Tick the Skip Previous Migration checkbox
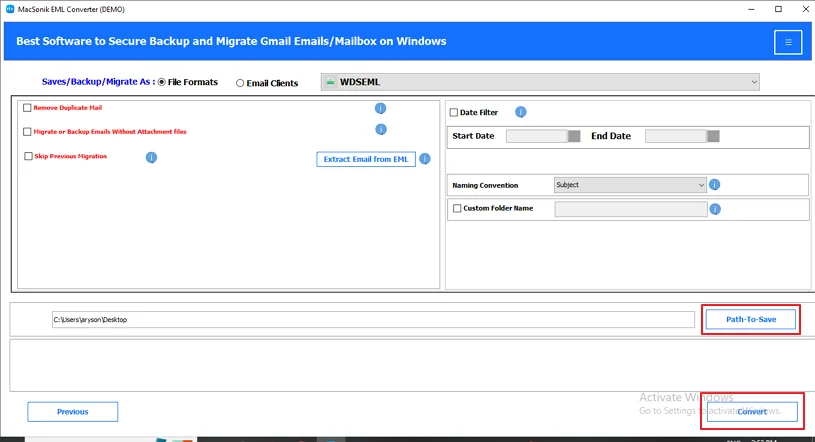Image resolution: width=815 pixels, height=442 pixels. pyautogui.click(x=28, y=156)
